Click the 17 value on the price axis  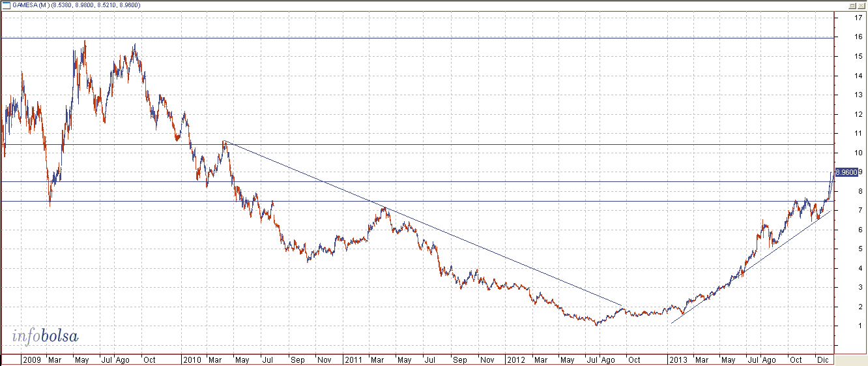pyautogui.click(x=859, y=18)
